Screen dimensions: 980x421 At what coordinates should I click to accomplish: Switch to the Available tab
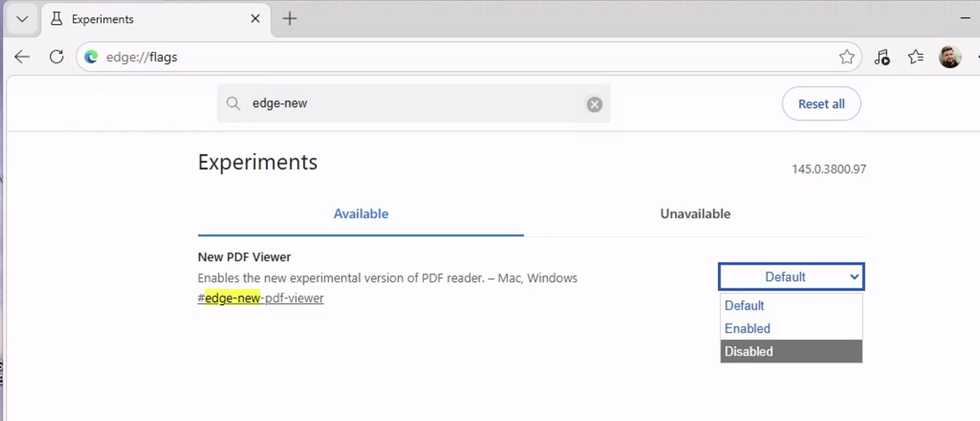[361, 214]
